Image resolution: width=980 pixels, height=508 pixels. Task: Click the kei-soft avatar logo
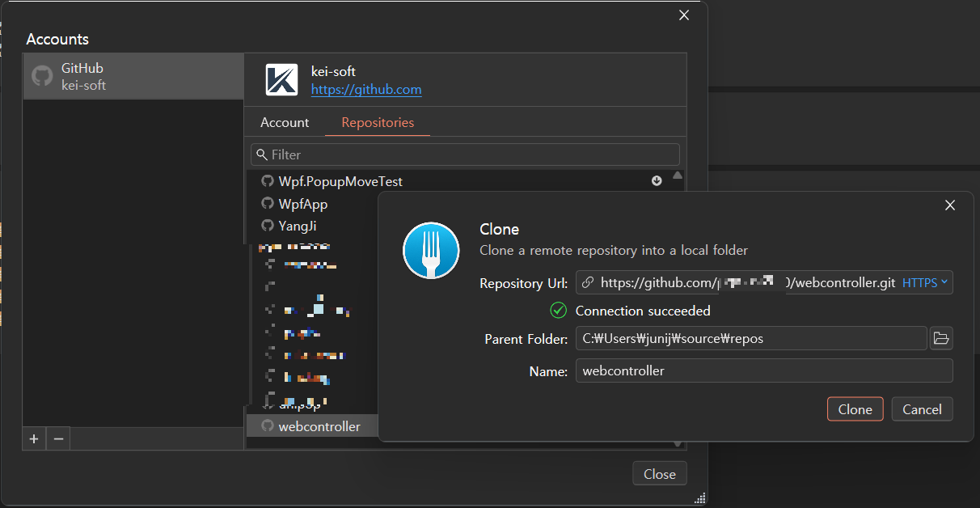282,80
